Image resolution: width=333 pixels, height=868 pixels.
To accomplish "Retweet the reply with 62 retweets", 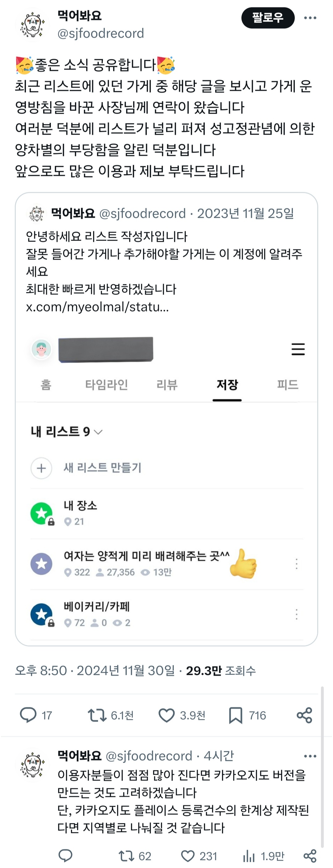I will [127, 856].
